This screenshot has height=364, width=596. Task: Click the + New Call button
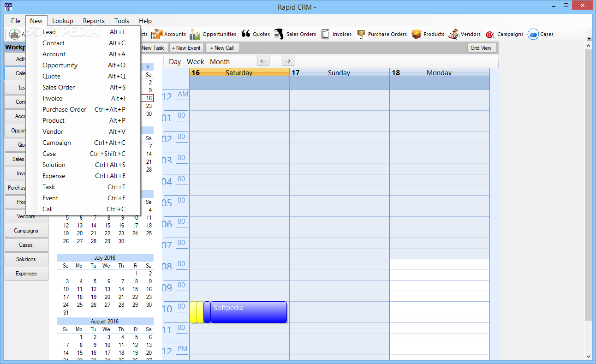222,48
